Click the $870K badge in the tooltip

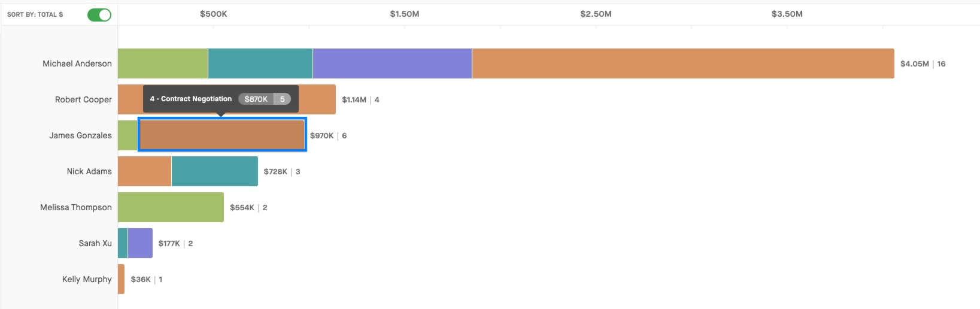pyautogui.click(x=256, y=99)
